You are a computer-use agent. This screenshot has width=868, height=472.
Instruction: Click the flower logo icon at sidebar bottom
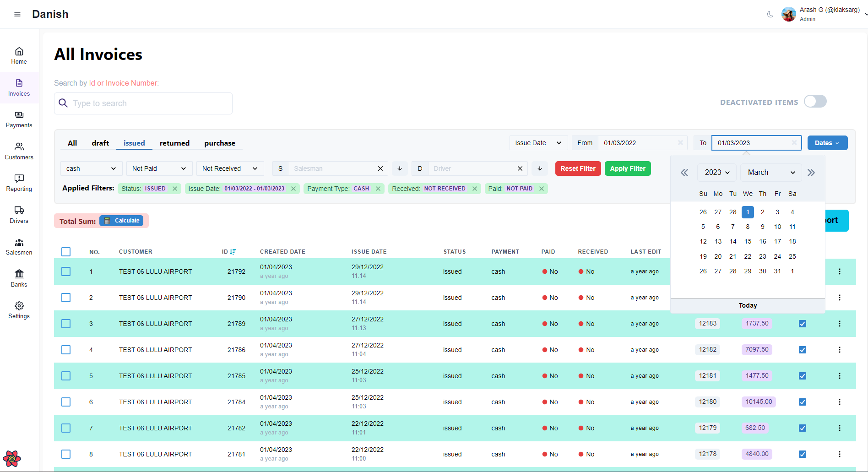[12, 458]
